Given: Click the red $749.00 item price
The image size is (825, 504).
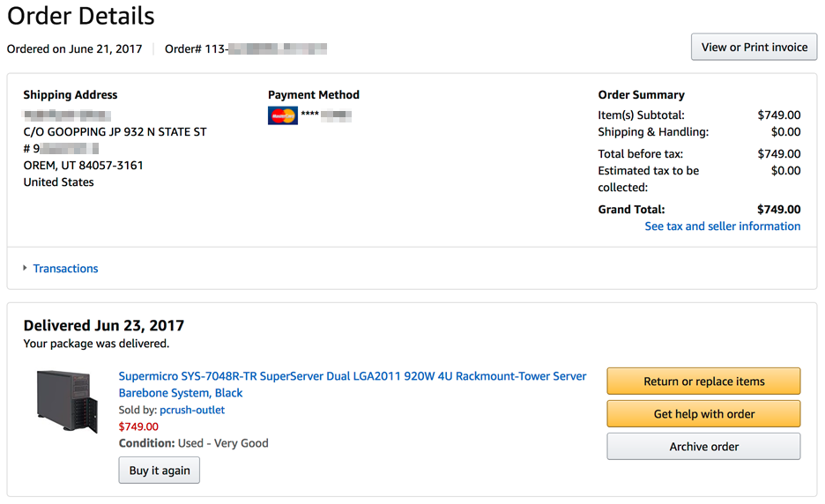Looking at the screenshot, I should (138, 426).
